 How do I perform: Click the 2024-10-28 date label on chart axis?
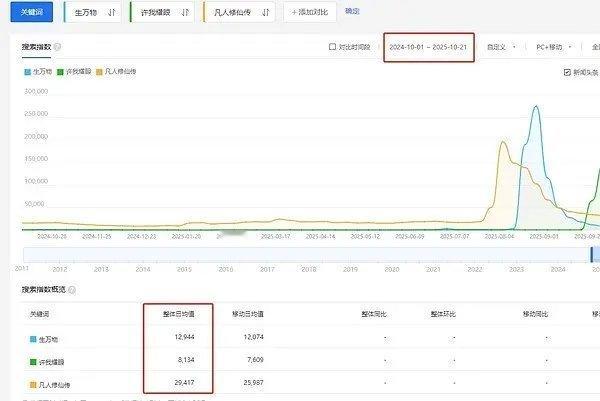(52, 237)
